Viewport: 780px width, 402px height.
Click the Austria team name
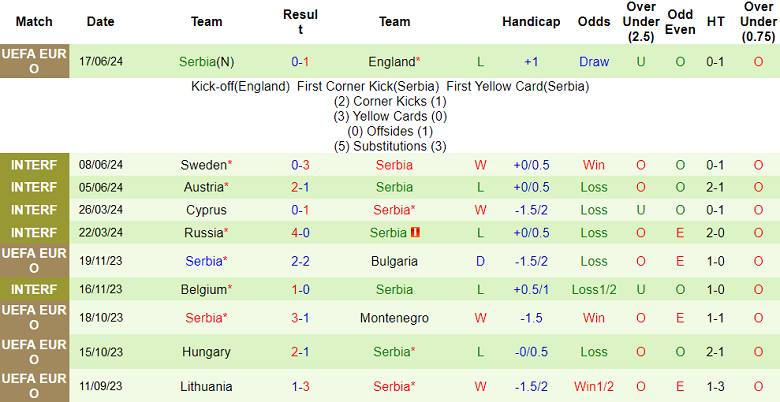204,187
